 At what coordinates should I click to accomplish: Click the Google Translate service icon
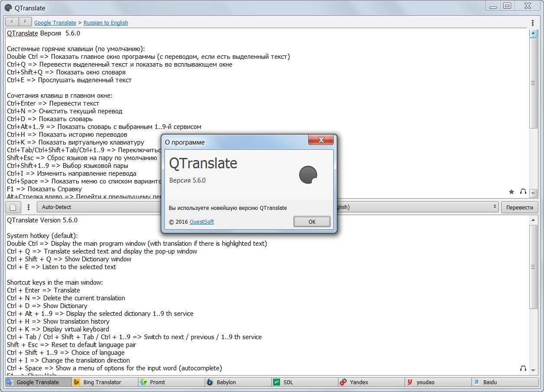pos(10,382)
